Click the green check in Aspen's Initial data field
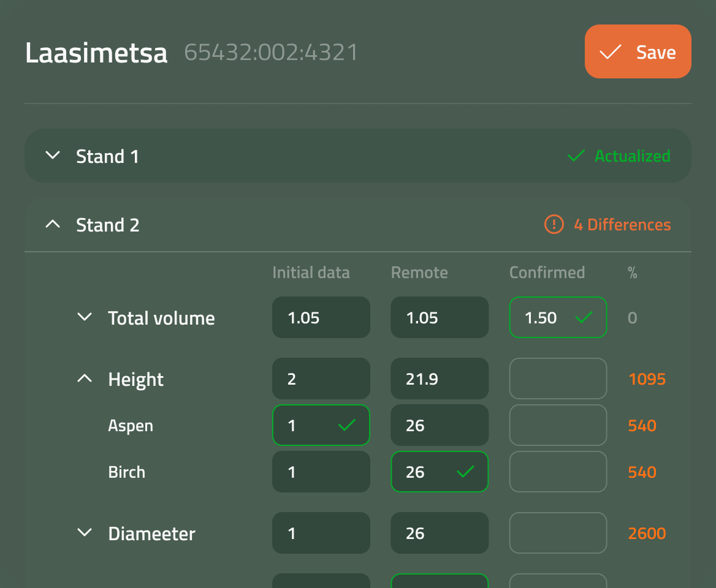Viewport: 716px width, 588px height. tap(348, 425)
